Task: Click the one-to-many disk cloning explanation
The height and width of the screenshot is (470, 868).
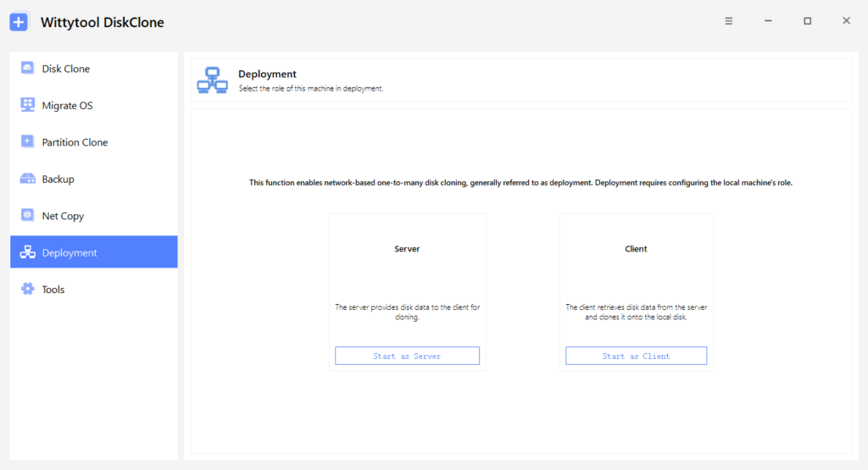Action: click(520, 182)
